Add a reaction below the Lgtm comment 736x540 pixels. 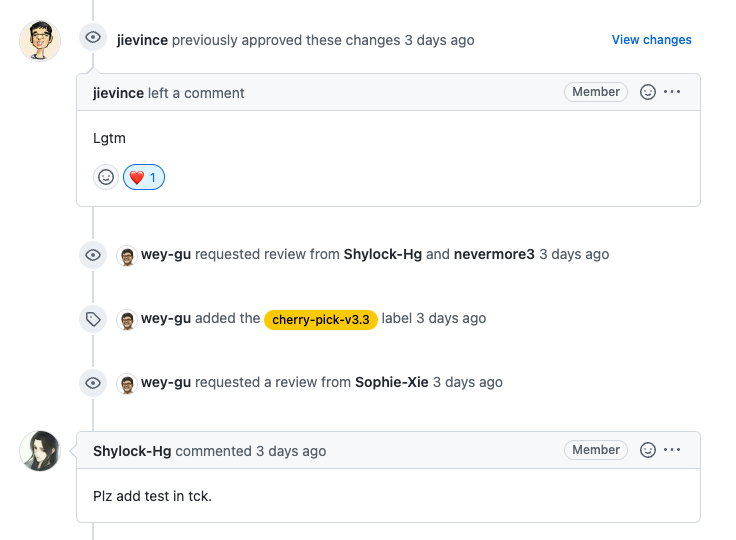106,177
